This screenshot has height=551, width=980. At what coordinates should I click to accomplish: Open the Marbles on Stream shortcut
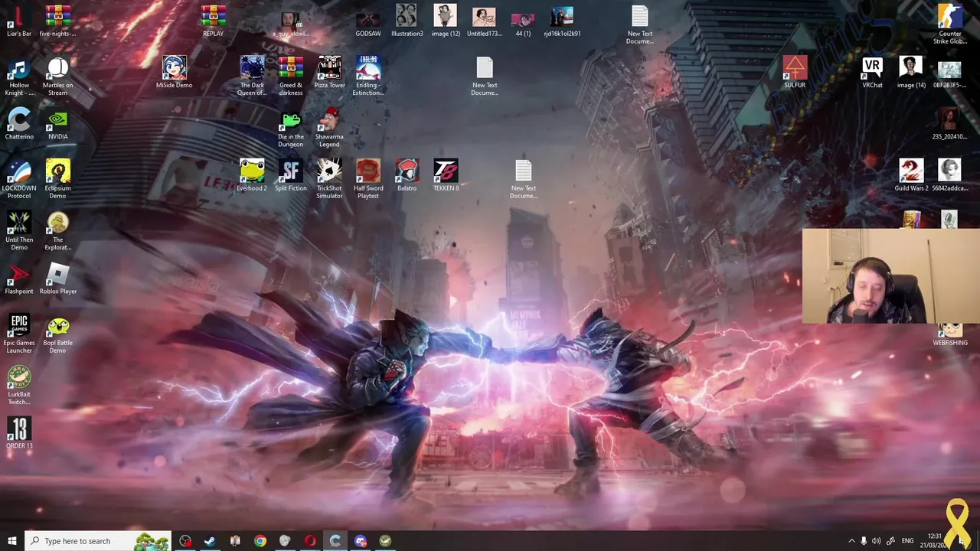tap(57, 76)
